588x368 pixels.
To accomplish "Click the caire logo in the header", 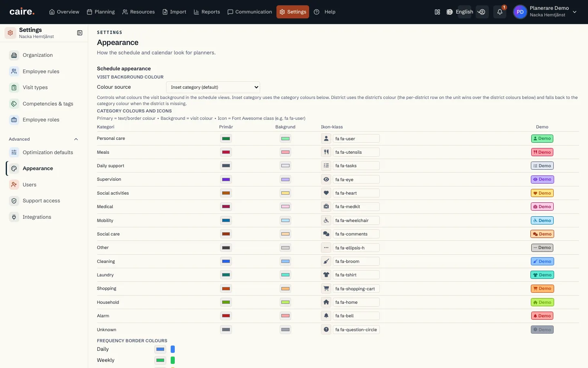I will [22, 12].
